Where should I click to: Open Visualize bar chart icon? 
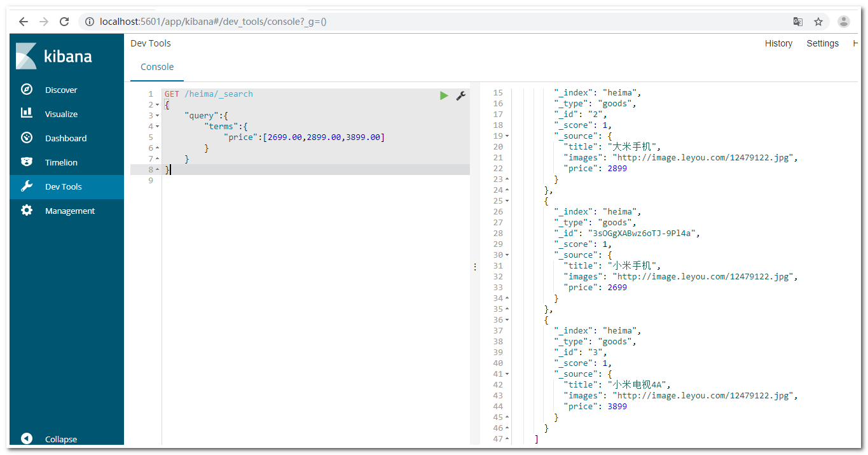pos(27,113)
